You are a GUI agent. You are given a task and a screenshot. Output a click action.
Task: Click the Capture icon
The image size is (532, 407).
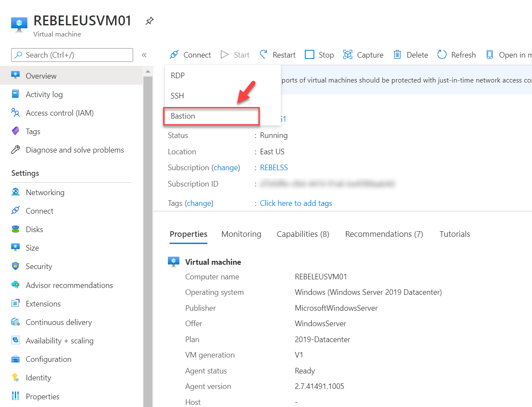348,55
